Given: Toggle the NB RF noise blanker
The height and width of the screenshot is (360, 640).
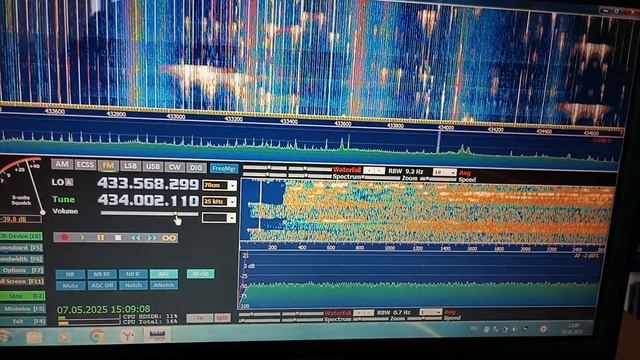Looking at the screenshot, I should pyautogui.click(x=102, y=274).
